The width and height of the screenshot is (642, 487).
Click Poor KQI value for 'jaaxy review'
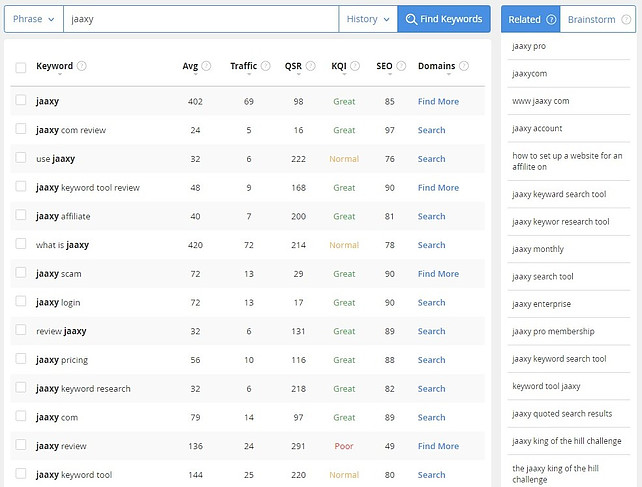click(x=344, y=446)
